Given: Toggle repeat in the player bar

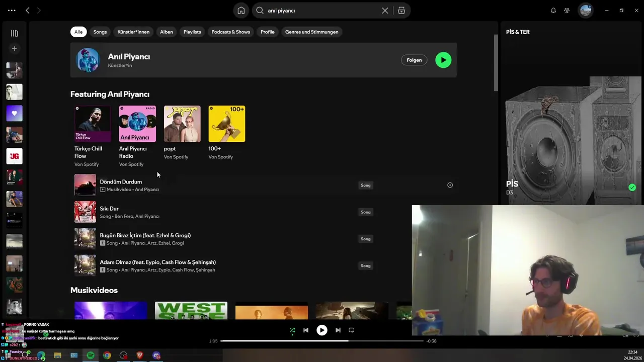Looking at the screenshot, I should tap(352, 330).
